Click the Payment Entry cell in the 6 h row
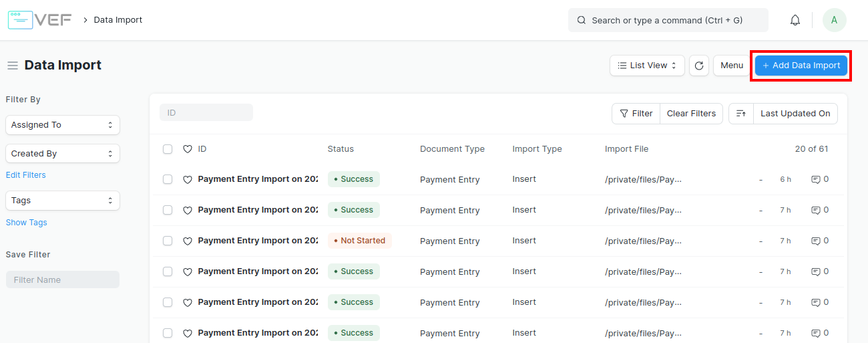 tap(449, 180)
